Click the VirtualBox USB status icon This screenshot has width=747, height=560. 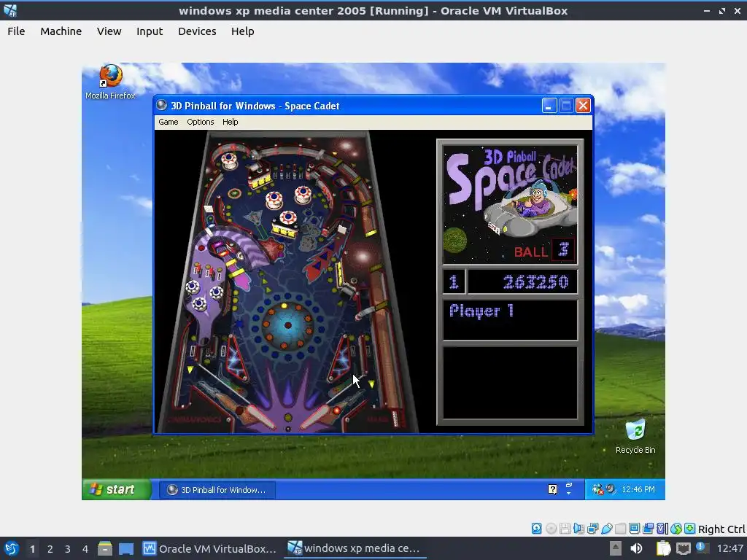[606, 529]
